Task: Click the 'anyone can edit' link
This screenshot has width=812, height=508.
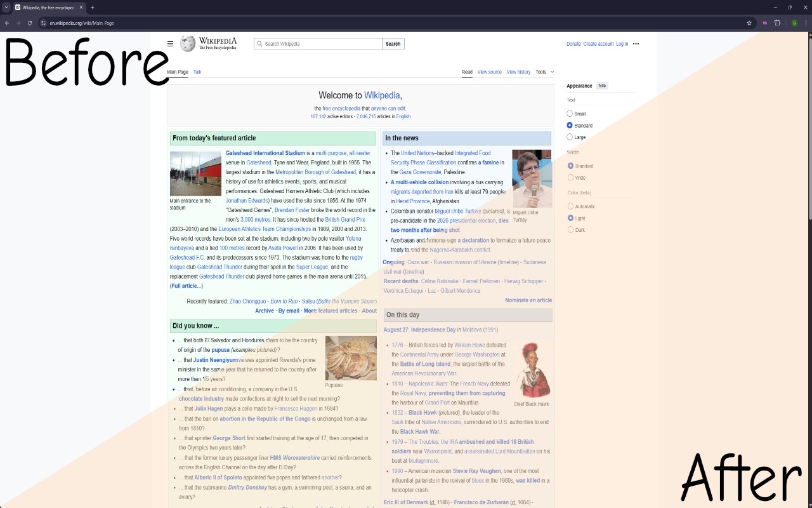Action: 388,109
